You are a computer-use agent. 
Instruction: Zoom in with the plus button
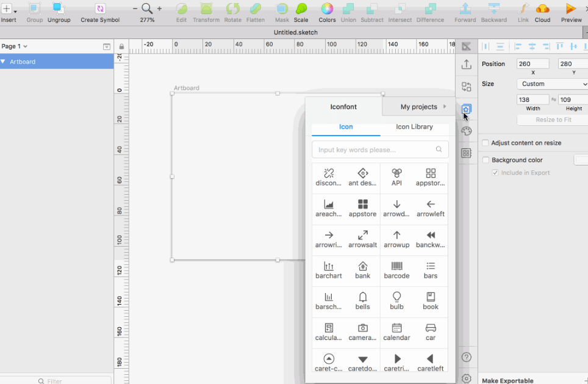tap(159, 9)
